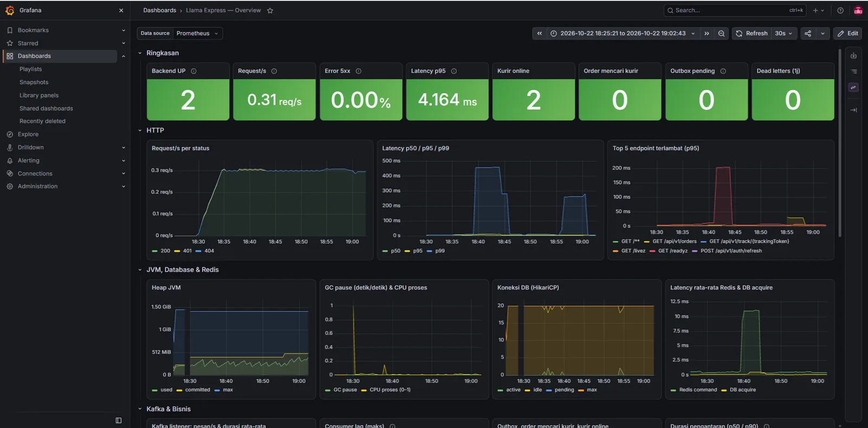Open the time range picker
Image resolution: width=868 pixels, height=428 pixels.
click(x=623, y=34)
